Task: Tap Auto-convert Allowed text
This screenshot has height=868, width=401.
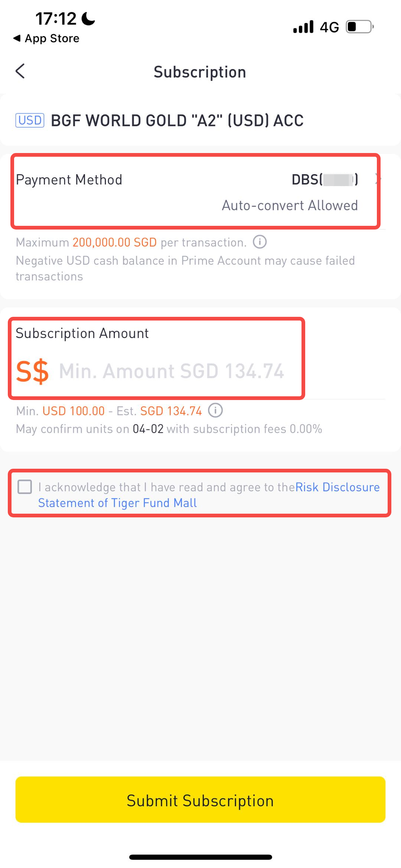Action: click(x=290, y=205)
